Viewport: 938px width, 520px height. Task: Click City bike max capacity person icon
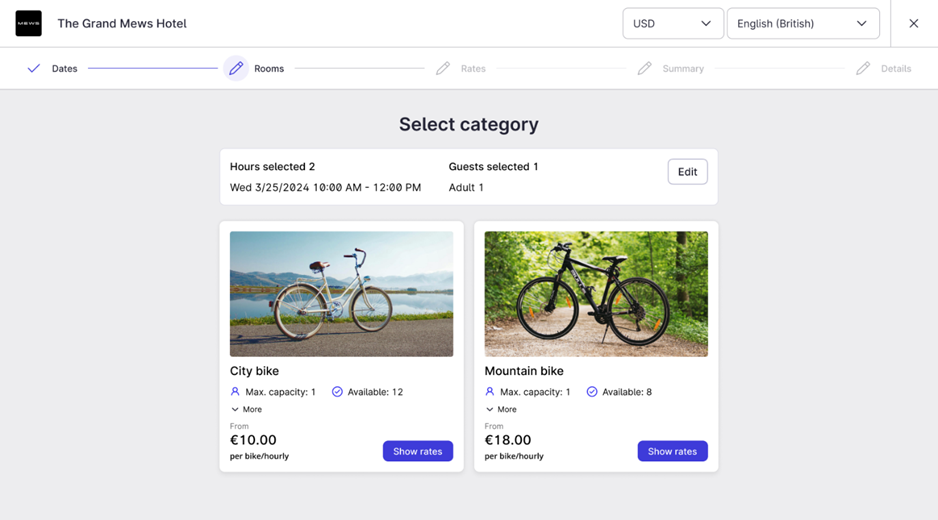pos(236,392)
